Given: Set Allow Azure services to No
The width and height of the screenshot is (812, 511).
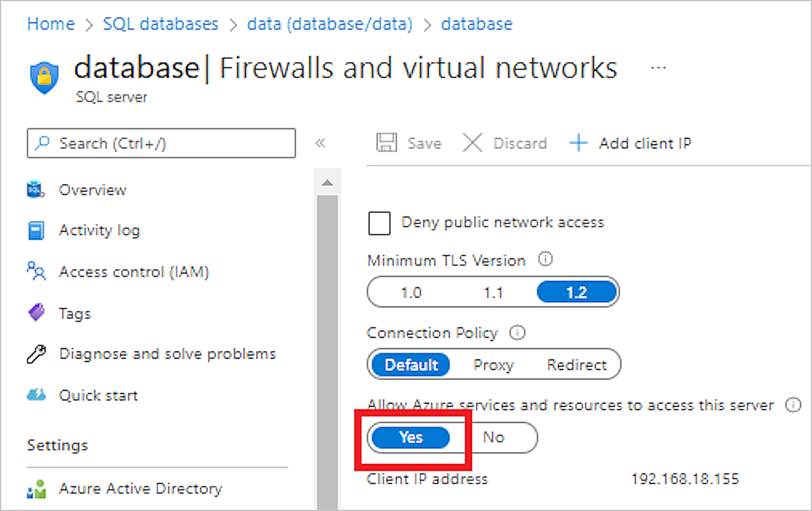Looking at the screenshot, I should tap(494, 437).
